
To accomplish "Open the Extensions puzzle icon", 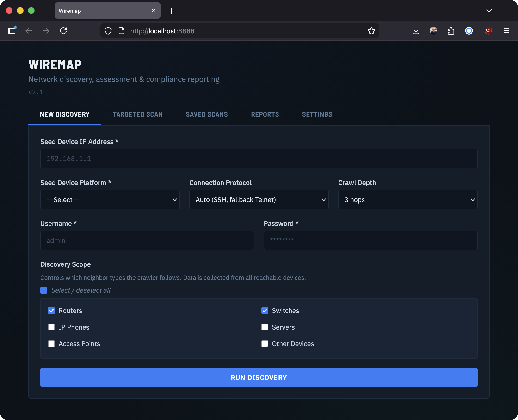I will (451, 31).
